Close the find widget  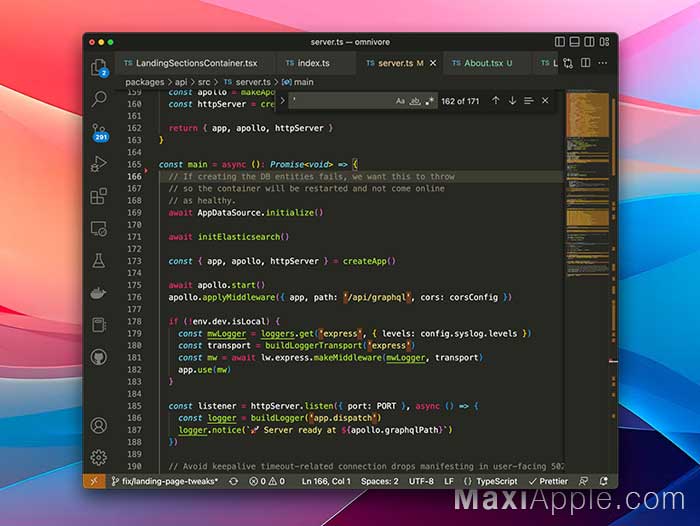[545, 101]
